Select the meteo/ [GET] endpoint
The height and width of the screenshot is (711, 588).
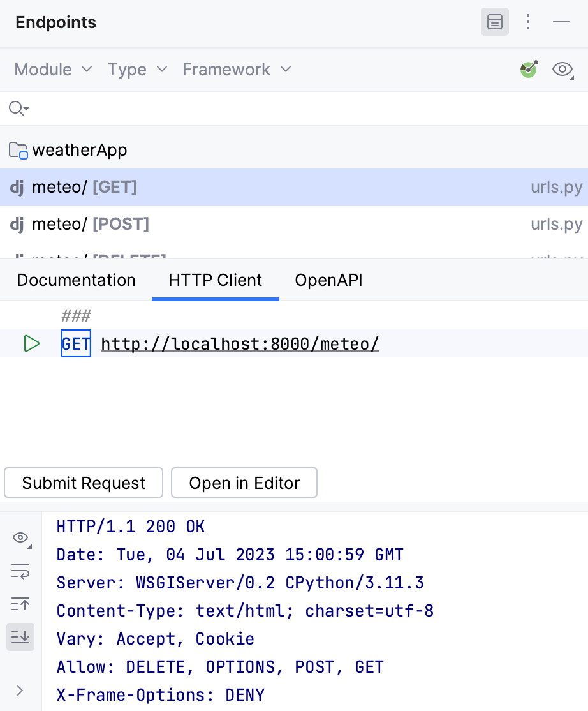(294, 187)
